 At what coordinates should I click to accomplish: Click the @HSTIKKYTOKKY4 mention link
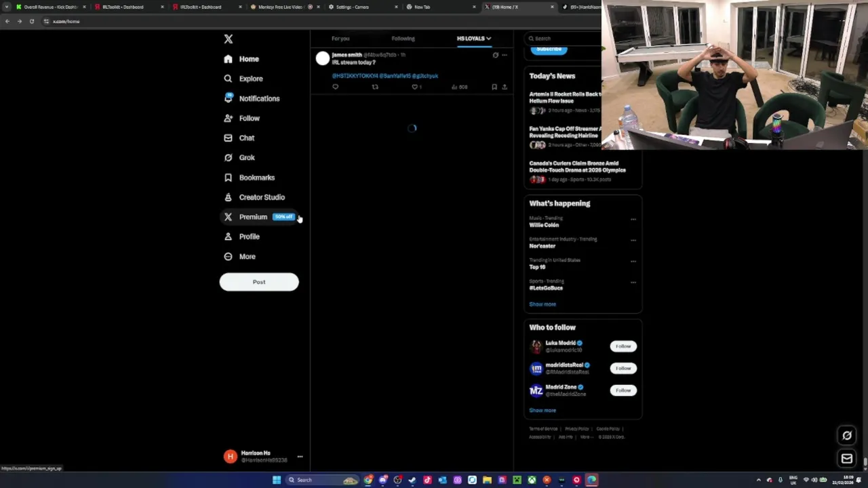click(355, 76)
